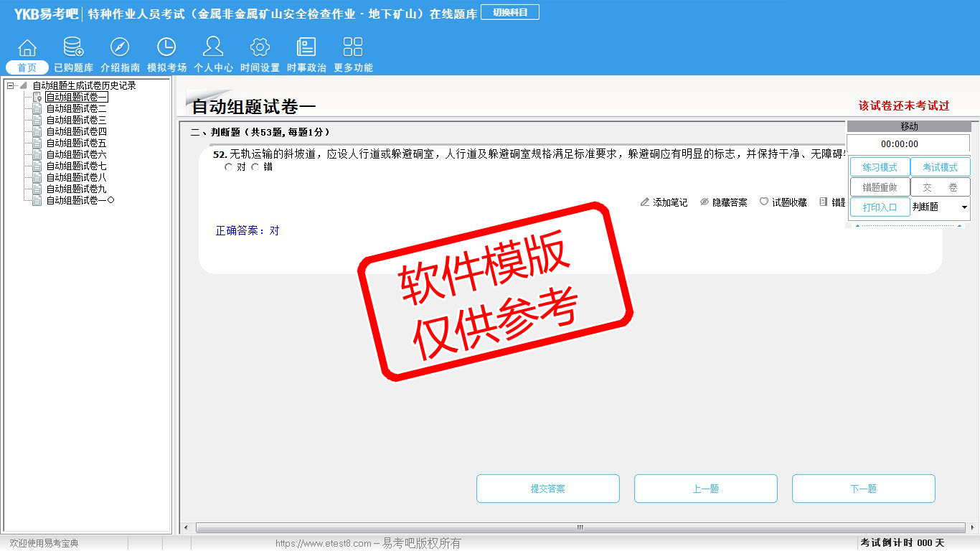The height and width of the screenshot is (551, 980).
Task: Select the 错 radio button
Action: point(255,167)
